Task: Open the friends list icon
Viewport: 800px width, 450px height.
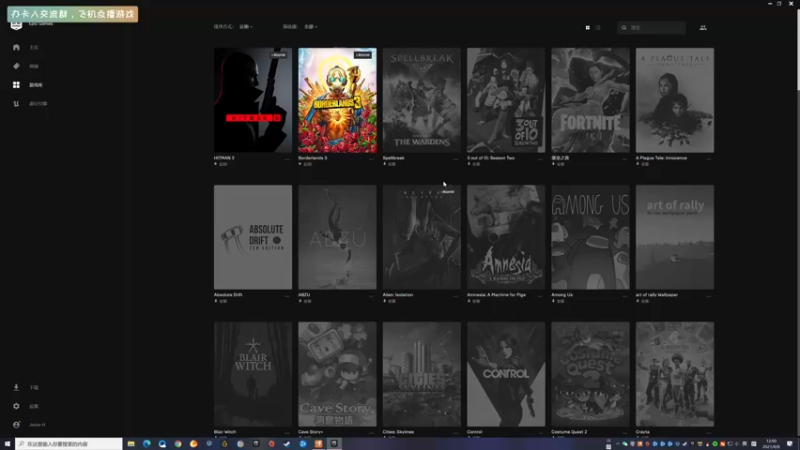Action: pos(703,28)
